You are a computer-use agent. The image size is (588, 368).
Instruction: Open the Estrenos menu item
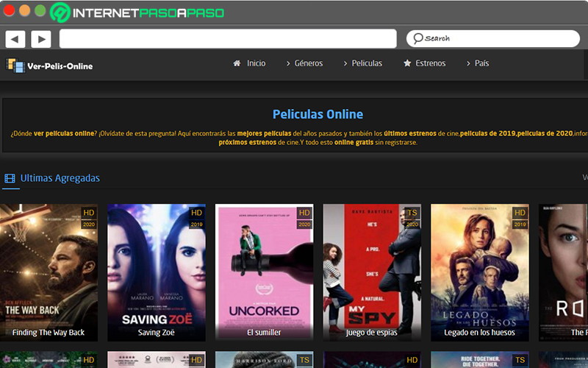point(430,63)
